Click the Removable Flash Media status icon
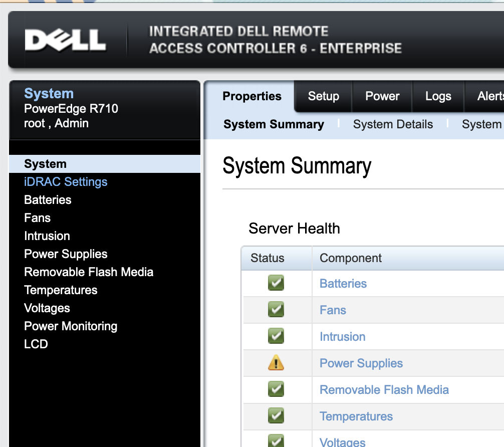Viewport: 504px width, 447px height. coord(277,389)
